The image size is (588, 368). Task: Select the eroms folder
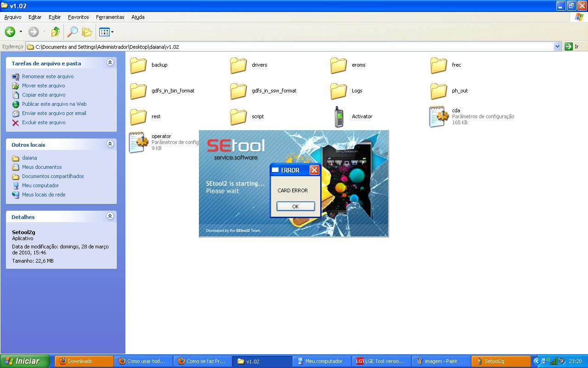[x=348, y=65]
